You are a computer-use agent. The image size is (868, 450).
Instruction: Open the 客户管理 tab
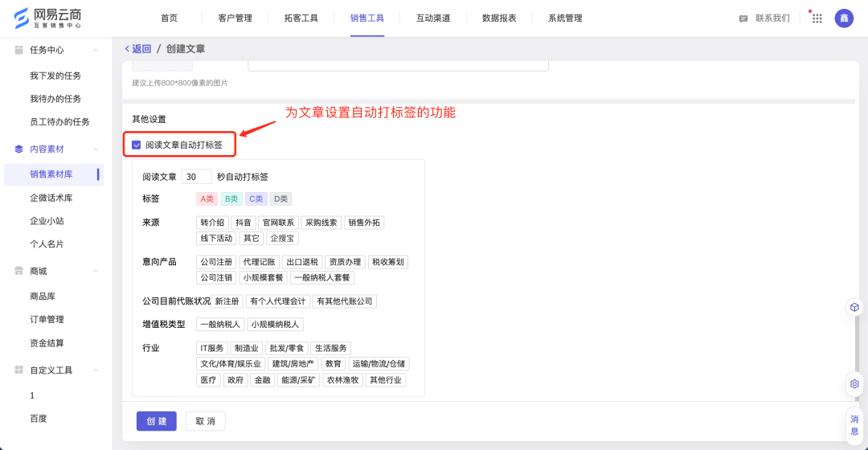pyautogui.click(x=235, y=18)
